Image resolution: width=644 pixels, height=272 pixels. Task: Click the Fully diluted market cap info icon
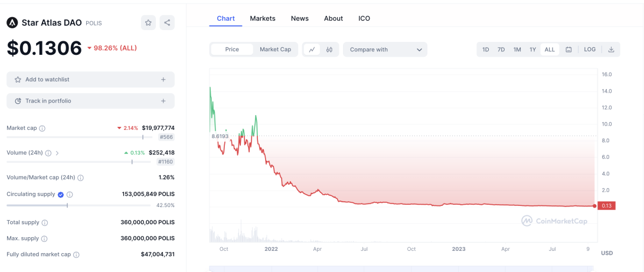(x=76, y=254)
